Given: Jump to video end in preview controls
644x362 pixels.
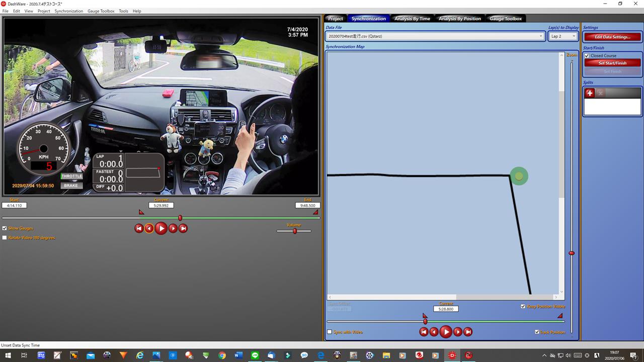Looking at the screenshot, I should coord(183,228).
